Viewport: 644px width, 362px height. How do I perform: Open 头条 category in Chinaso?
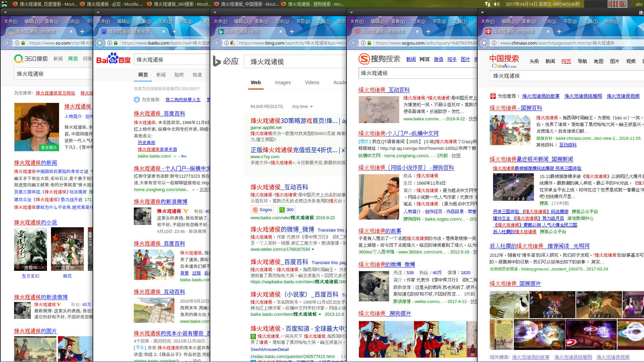coord(534,61)
